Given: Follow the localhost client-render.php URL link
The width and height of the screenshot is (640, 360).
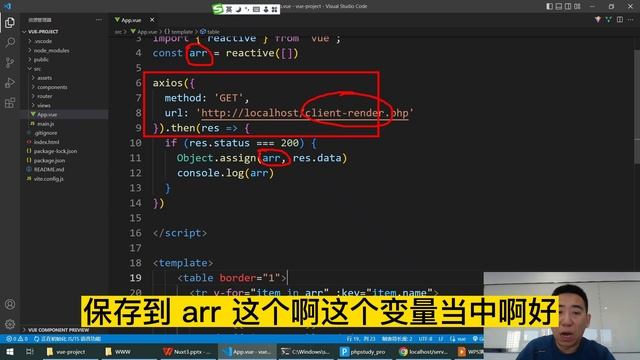Looking at the screenshot, I should [304, 113].
